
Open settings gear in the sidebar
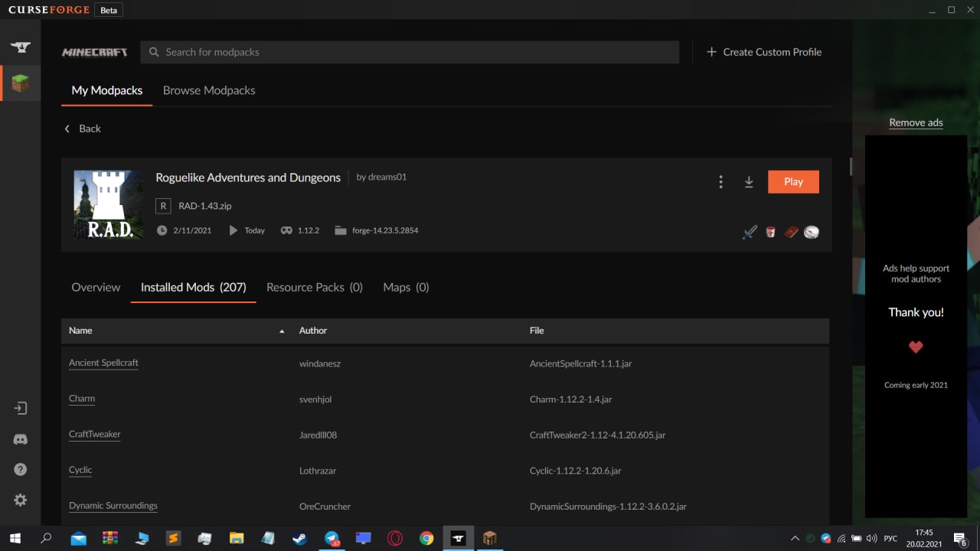pyautogui.click(x=21, y=500)
